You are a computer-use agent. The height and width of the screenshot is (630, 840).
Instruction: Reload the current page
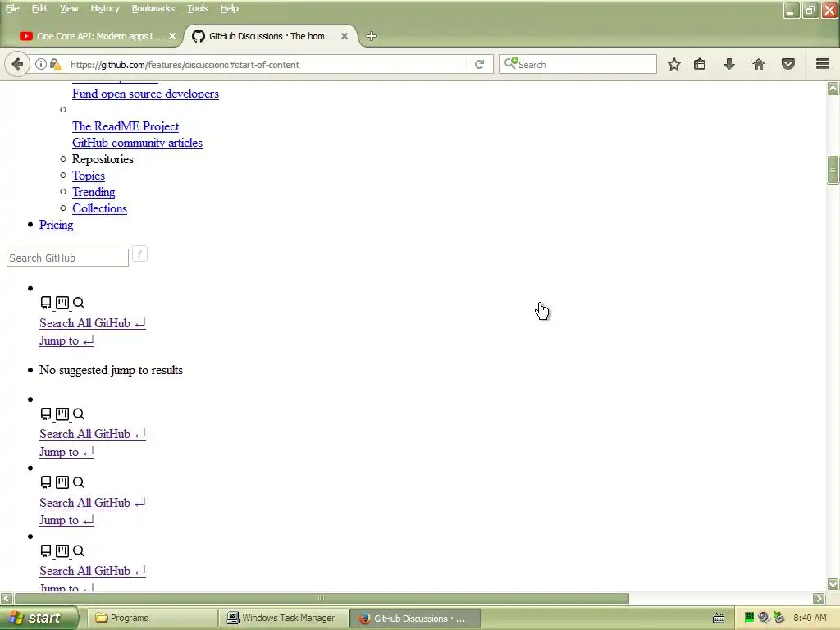pos(479,64)
